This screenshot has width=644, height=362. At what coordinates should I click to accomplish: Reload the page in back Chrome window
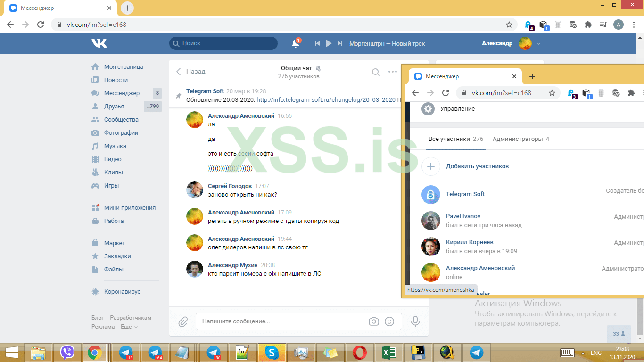(41, 25)
